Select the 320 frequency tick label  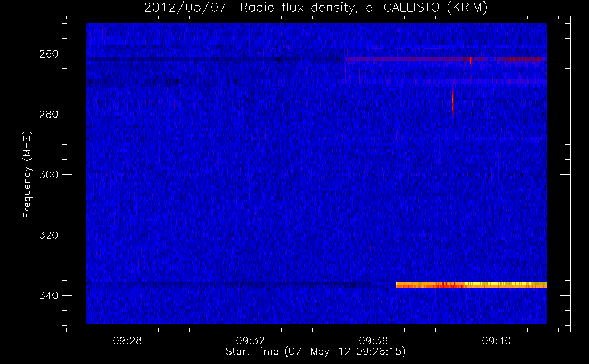[48, 235]
